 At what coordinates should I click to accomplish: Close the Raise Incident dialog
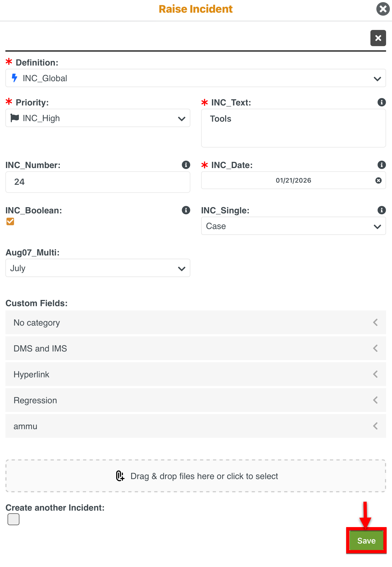(x=383, y=9)
